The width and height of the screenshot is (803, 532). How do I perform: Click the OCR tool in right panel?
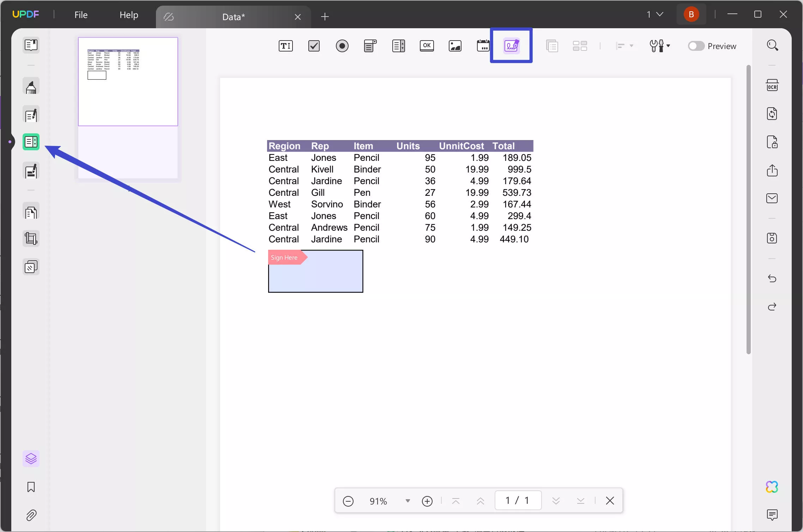click(772, 85)
